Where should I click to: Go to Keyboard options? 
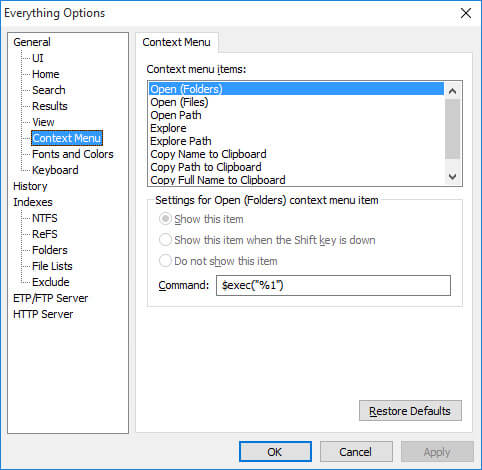coord(55,170)
